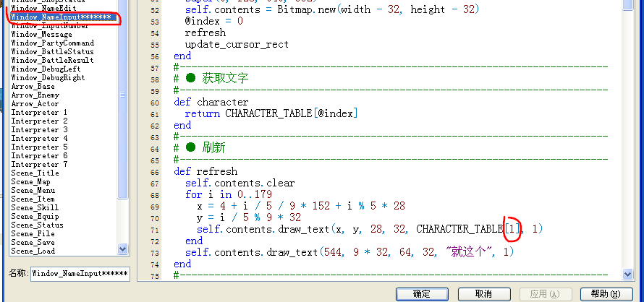Screen dimensions: 644x302
Task: Click the 'def refresh' code line
Action: (x=206, y=171)
